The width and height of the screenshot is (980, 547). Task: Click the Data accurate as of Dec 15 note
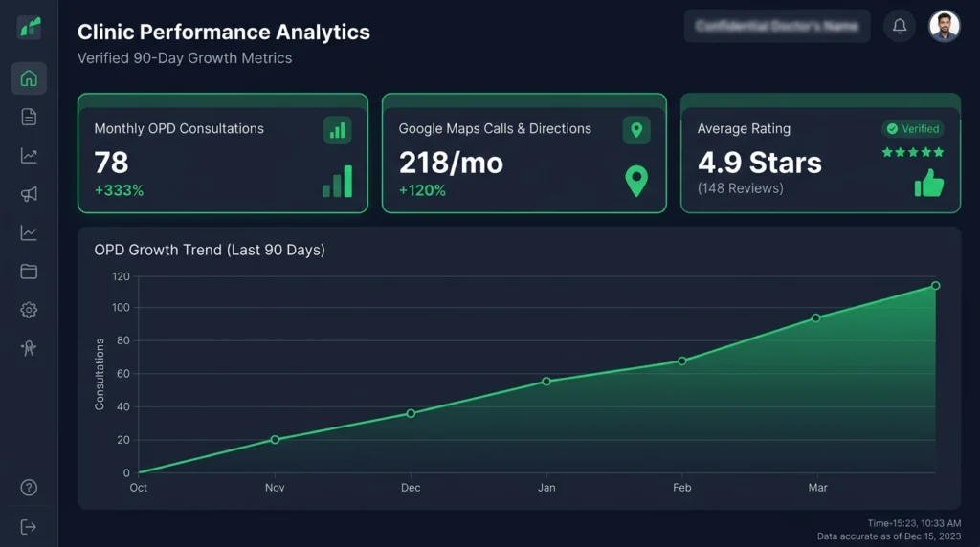tap(889, 536)
